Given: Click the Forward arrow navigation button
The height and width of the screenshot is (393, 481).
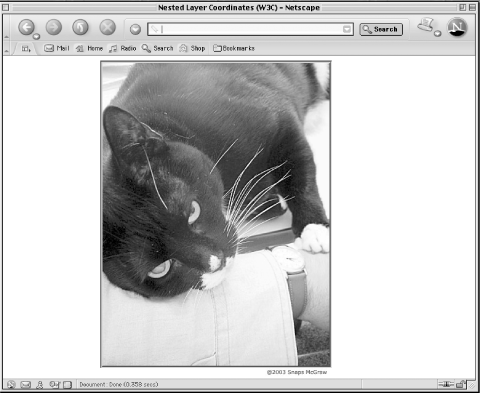Looking at the screenshot, I should (53, 27).
